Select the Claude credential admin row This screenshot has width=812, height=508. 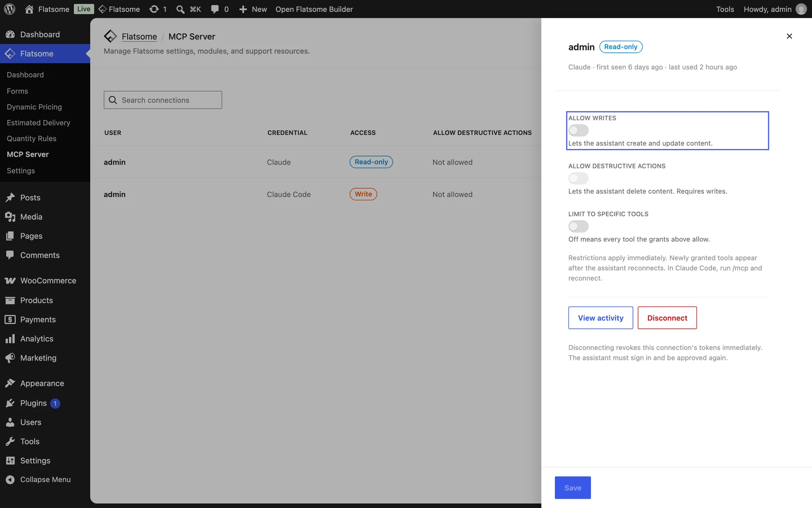(x=316, y=162)
